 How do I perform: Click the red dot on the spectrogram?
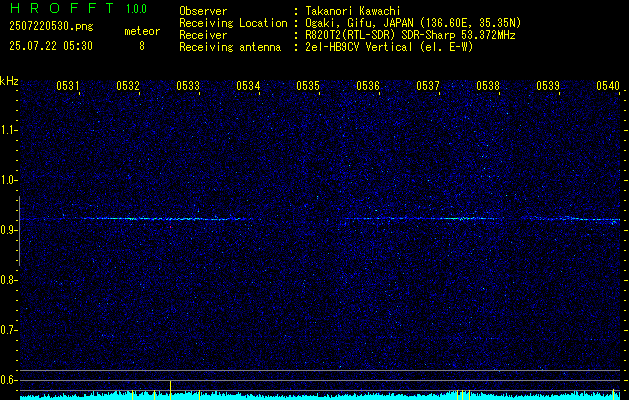tap(170, 227)
